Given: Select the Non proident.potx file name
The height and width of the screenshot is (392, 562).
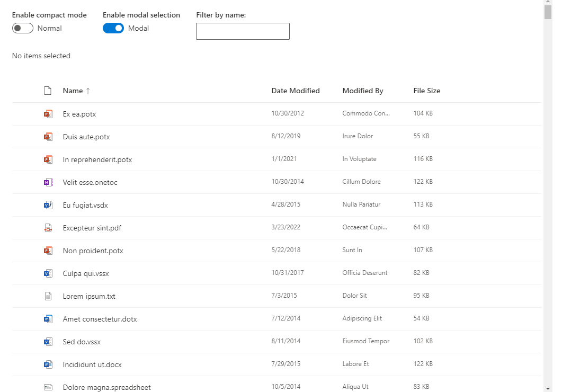Looking at the screenshot, I should (93, 251).
